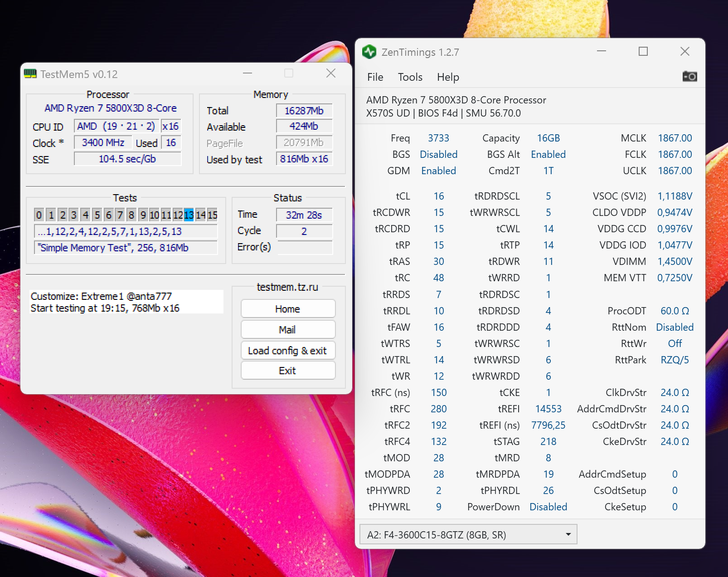Screen dimensions: 728x577
Task: Click the test sequence list field
Action: pos(126,231)
